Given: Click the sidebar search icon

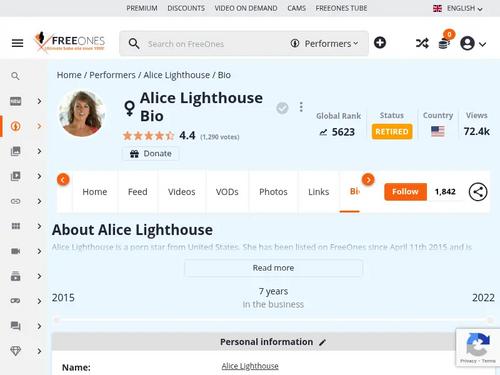Looking at the screenshot, I should pos(15,76).
